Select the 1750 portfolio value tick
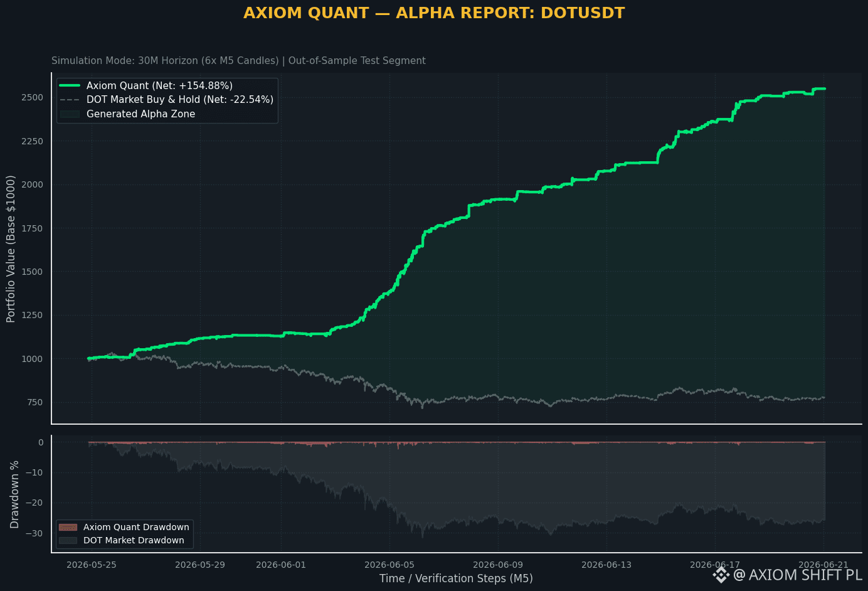 tap(32, 228)
